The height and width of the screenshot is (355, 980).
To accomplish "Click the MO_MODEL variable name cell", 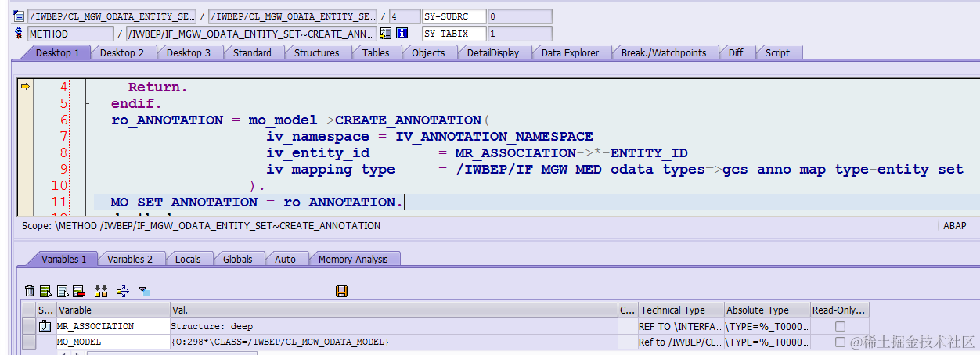I will (113, 342).
